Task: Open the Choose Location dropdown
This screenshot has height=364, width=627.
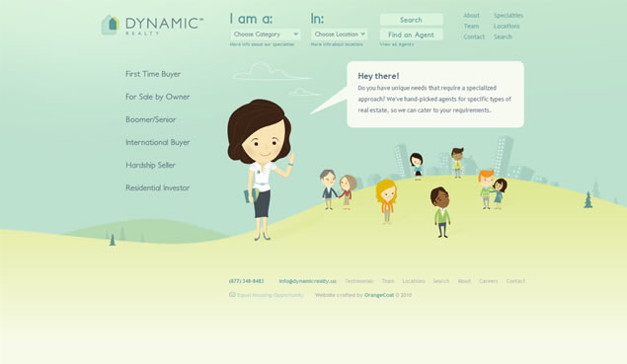Action: coord(340,35)
